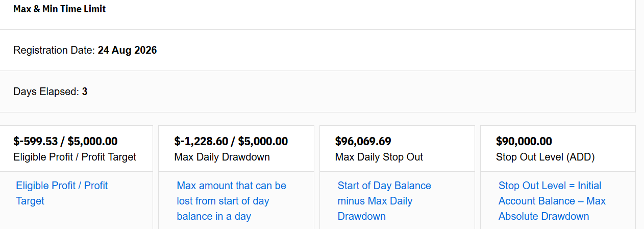
Task: Click the Days Elapsed value 3
Action: 85,92
